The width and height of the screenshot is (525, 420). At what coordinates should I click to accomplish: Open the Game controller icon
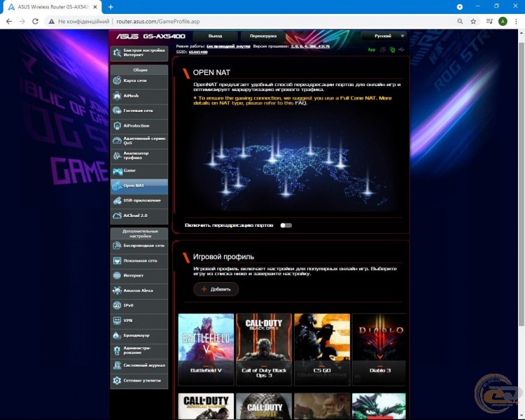point(117,171)
